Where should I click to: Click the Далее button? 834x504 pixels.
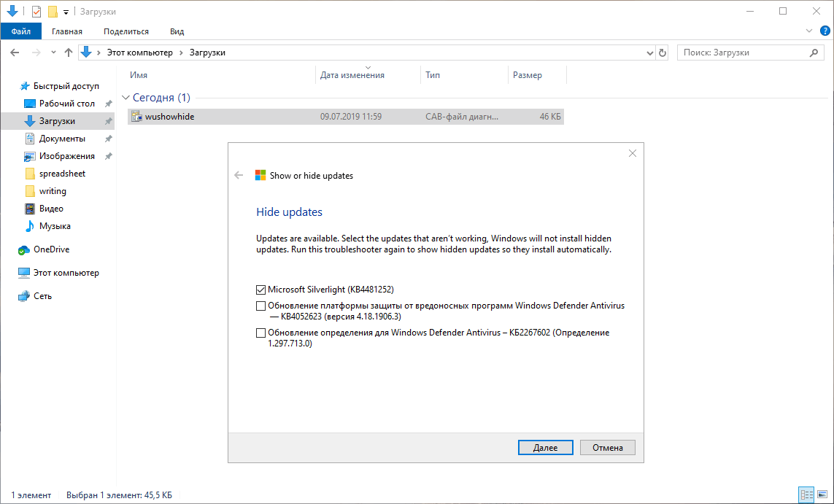tap(545, 447)
